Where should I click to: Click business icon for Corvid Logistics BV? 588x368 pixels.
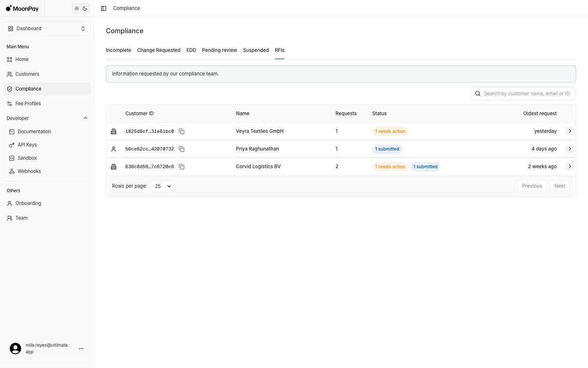point(114,167)
